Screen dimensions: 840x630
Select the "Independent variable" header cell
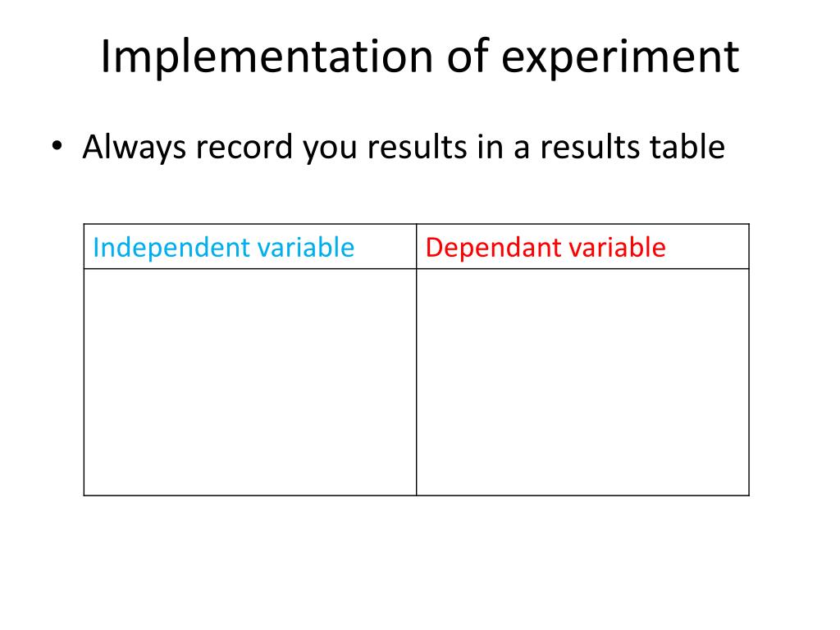point(249,246)
